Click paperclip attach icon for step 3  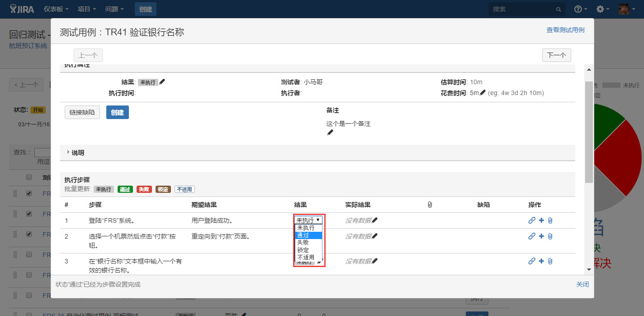550,261
